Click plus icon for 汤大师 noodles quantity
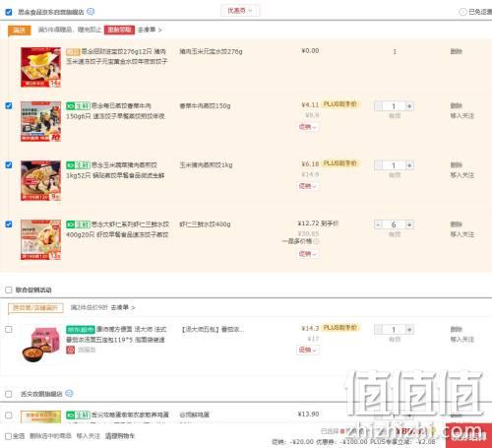Viewport: 492px width, 448px height. [409, 330]
